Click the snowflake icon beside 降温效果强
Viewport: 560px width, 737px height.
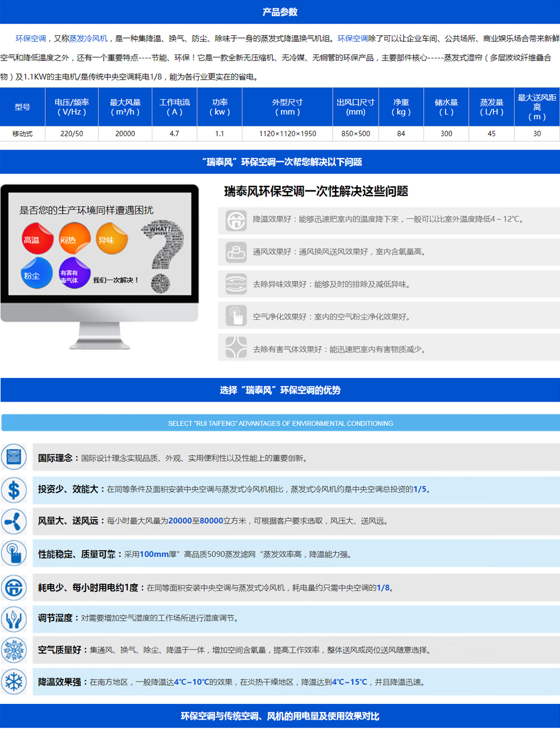point(14,682)
